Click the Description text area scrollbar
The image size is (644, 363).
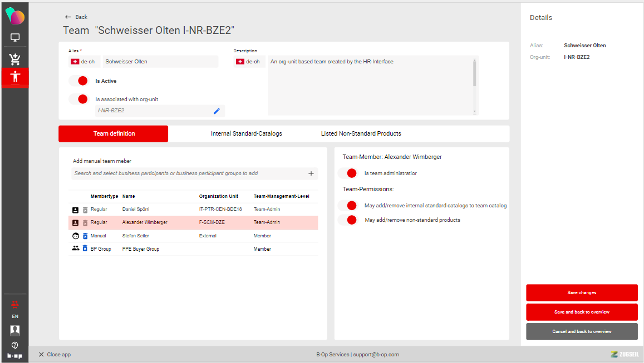pyautogui.click(x=474, y=73)
